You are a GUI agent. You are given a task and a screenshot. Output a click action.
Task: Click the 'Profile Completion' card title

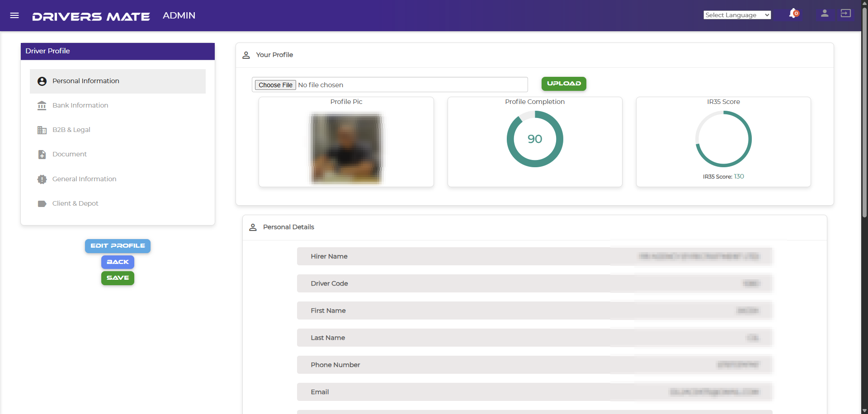(x=535, y=102)
